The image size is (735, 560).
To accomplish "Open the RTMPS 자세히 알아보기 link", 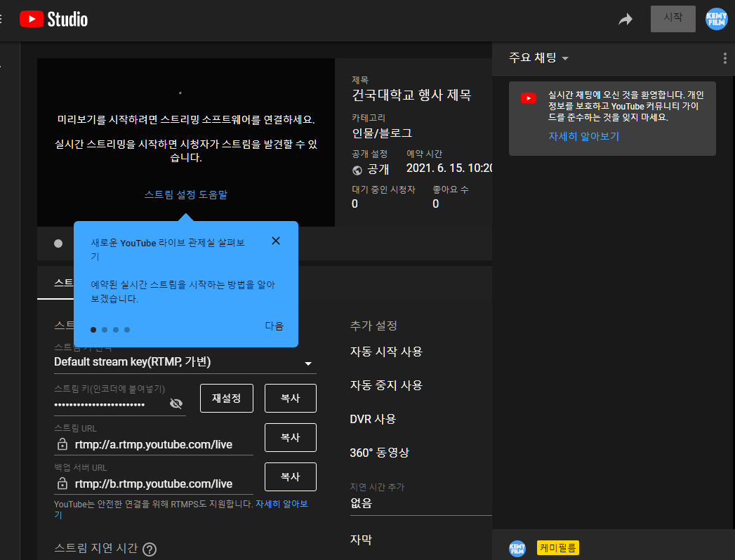I will tap(282, 505).
